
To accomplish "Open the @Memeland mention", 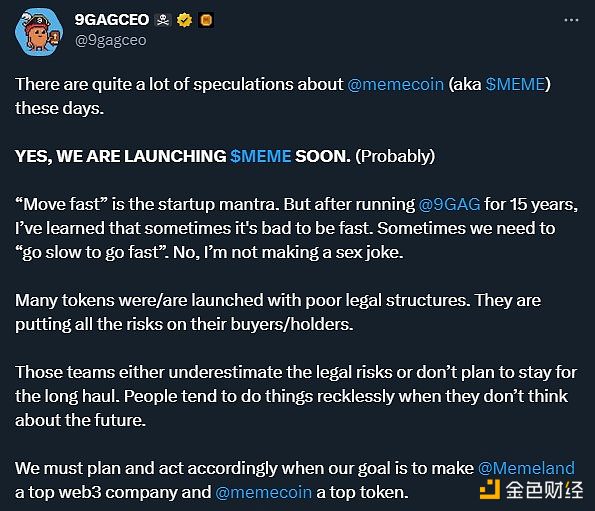I will pos(526,468).
